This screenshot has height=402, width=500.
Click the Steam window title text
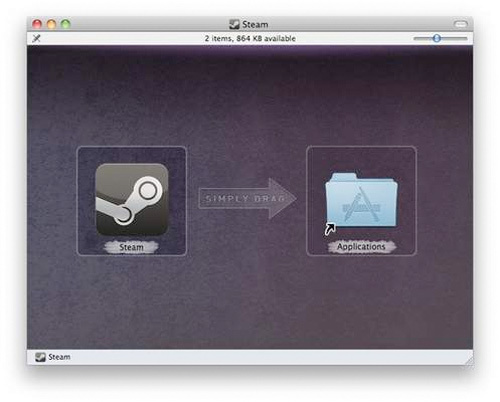click(255, 25)
